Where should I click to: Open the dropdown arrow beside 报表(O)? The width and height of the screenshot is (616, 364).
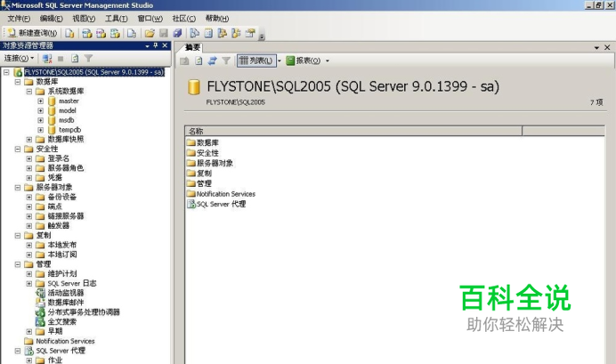click(328, 61)
